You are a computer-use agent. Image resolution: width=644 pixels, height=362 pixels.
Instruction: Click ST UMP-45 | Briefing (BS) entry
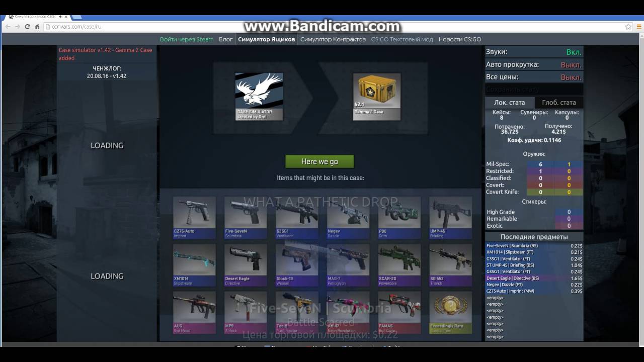pos(534,265)
